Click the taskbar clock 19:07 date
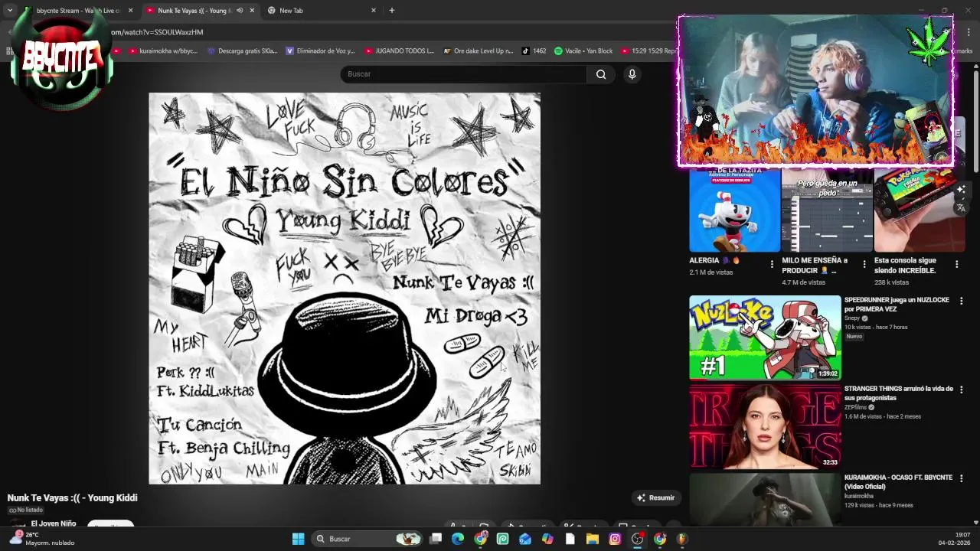Image resolution: width=980 pixels, height=551 pixels. (x=954, y=539)
